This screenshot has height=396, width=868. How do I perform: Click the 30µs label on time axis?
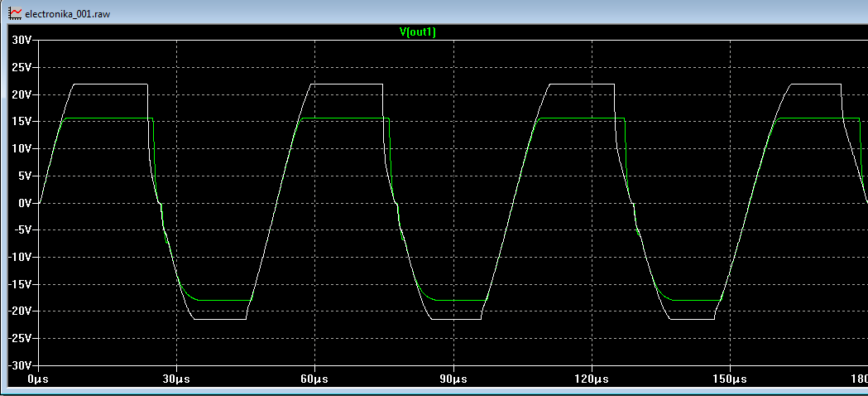point(176,380)
